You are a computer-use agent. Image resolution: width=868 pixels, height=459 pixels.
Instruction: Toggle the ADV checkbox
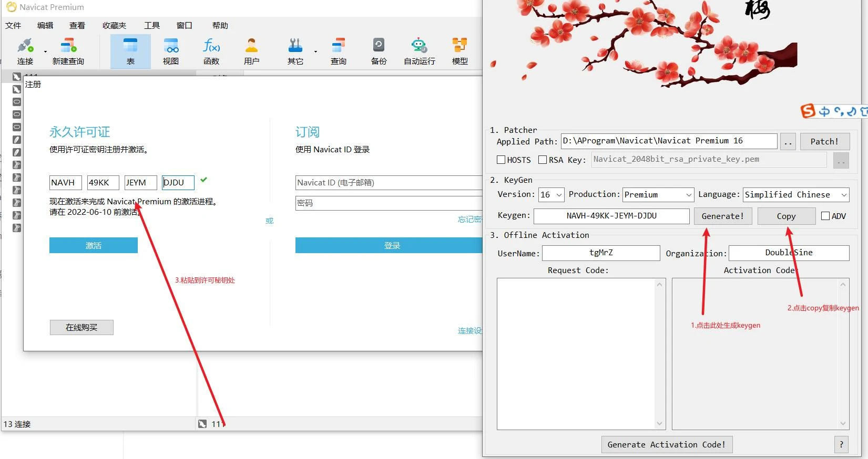825,216
